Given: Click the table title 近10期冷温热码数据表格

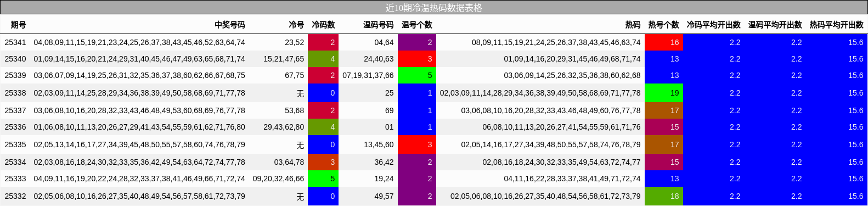Looking at the screenshot, I should 434,8.
